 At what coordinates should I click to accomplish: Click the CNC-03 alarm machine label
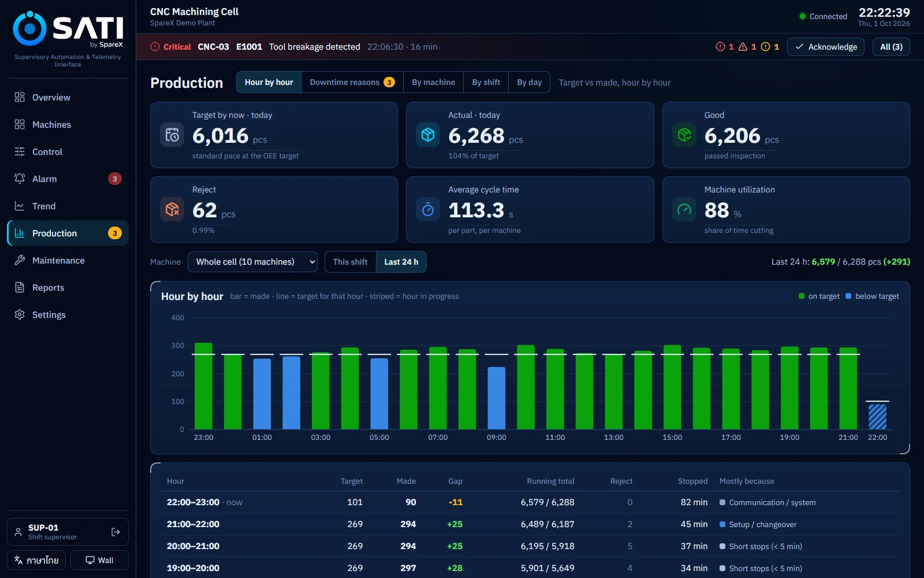pos(214,47)
